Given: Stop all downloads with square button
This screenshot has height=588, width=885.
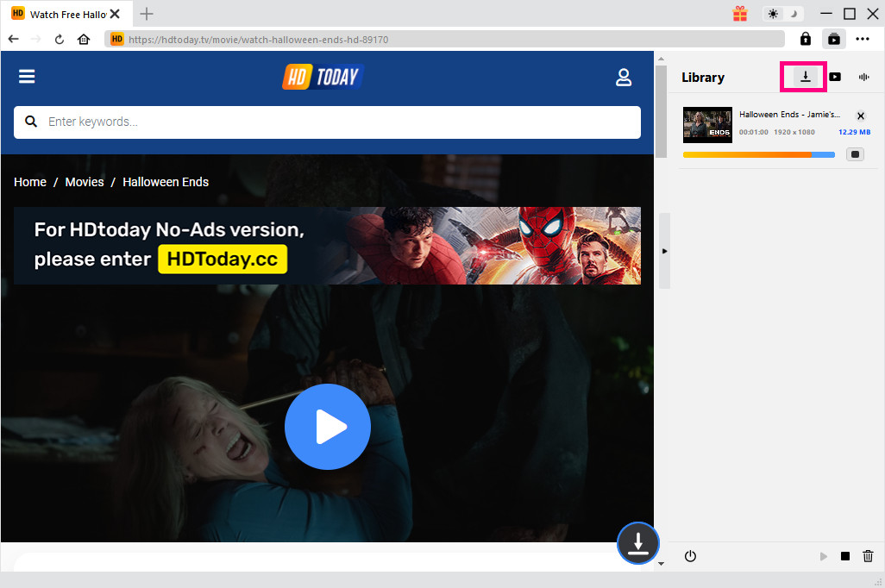Looking at the screenshot, I should (845, 556).
